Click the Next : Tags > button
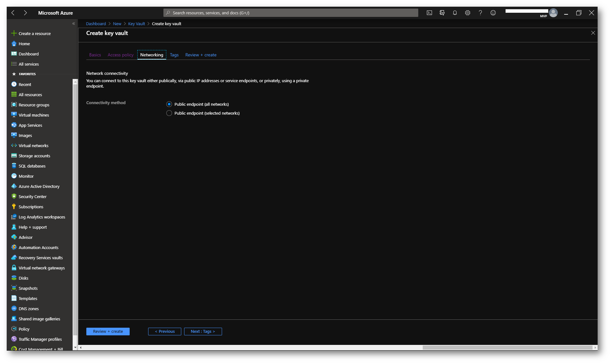The image size is (611, 364). pos(203,332)
